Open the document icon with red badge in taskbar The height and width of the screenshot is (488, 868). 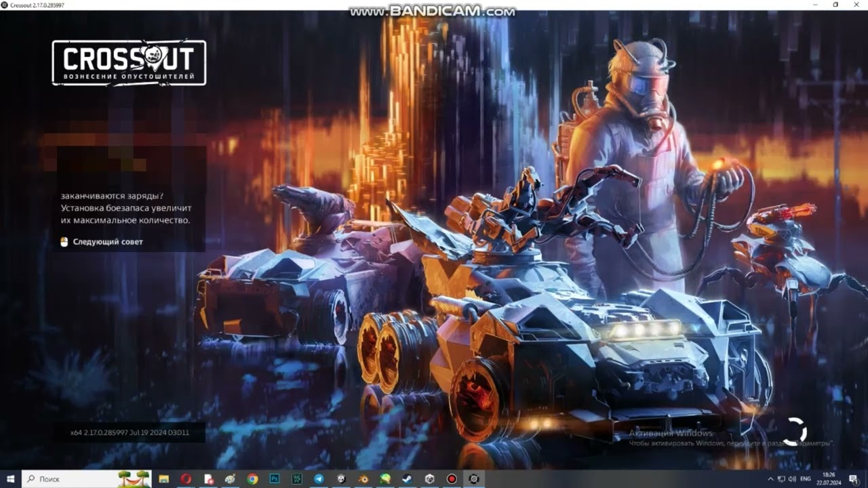pos(208,479)
